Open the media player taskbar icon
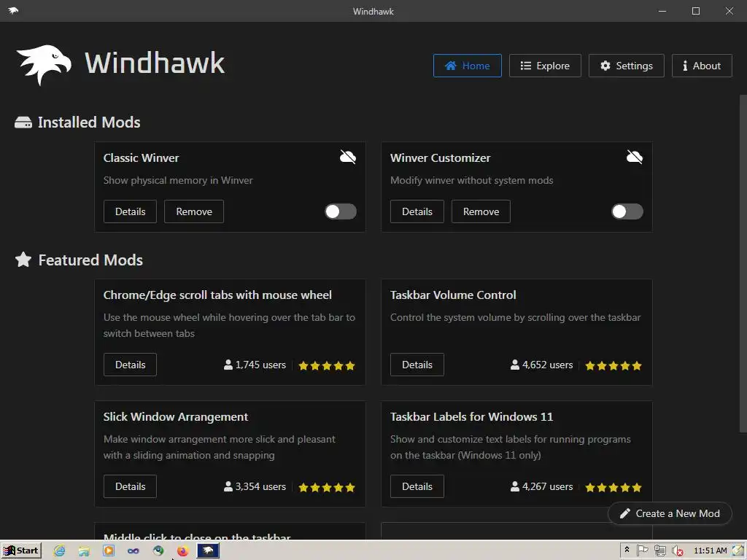Image resolution: width=747 pixels, height=560 pixels. pyautogui.click(x=109, y=551)
